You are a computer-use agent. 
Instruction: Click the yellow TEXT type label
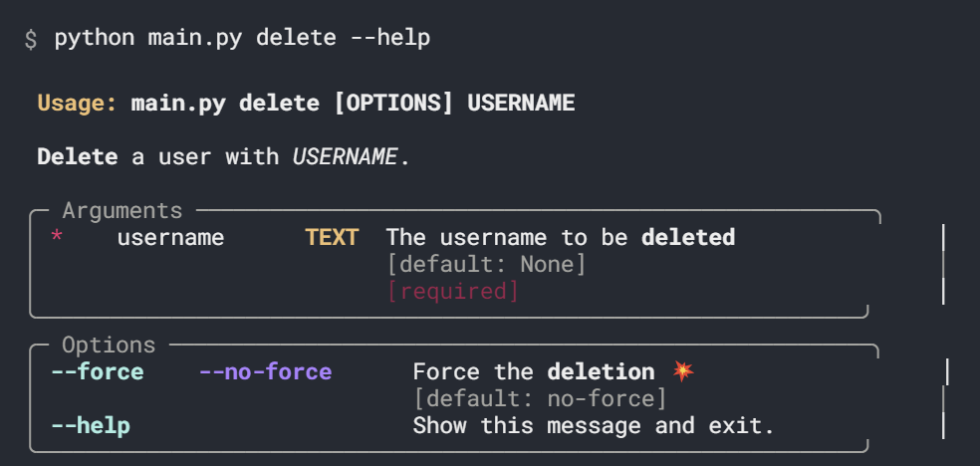point(332,238)
